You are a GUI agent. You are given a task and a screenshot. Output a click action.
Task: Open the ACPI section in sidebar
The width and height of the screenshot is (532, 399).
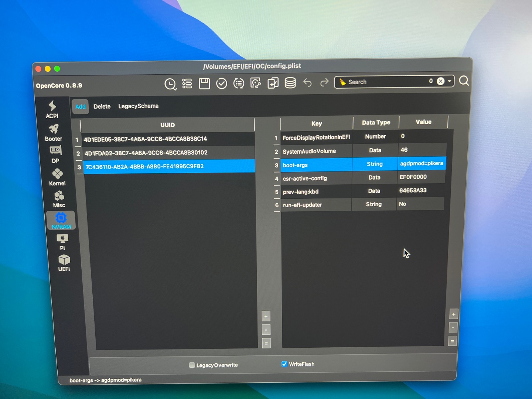(x=52, y=109)
